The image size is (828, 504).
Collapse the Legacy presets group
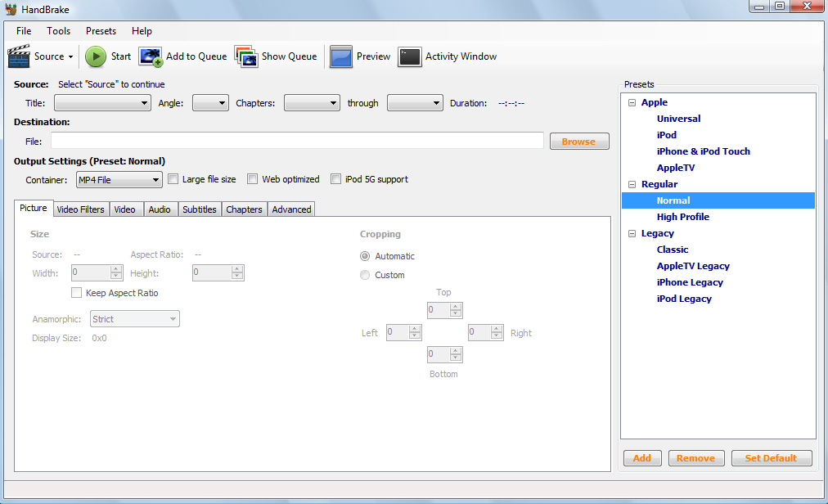(632, 233)
